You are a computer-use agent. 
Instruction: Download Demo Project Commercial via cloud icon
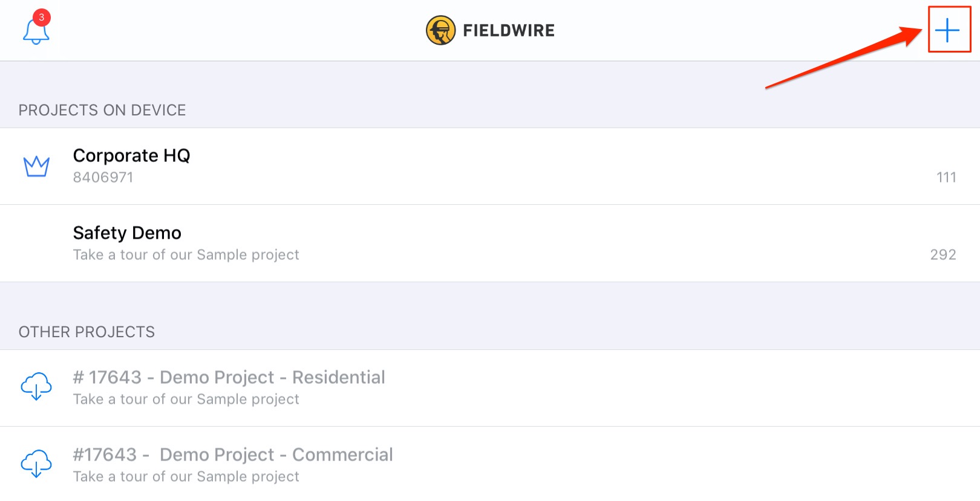click(x=36, y=464)
